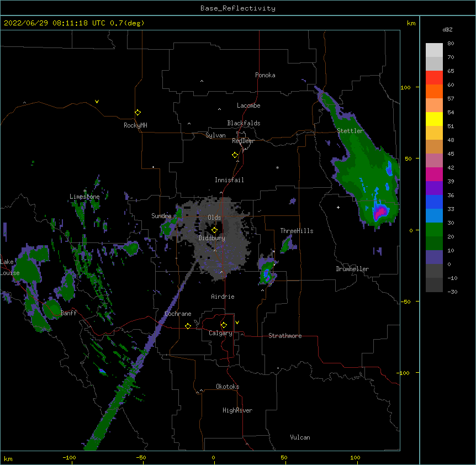476x465 pixels.
Task: Click the Drumheller label
Action: pyautogui.click(x=352, y=269)
